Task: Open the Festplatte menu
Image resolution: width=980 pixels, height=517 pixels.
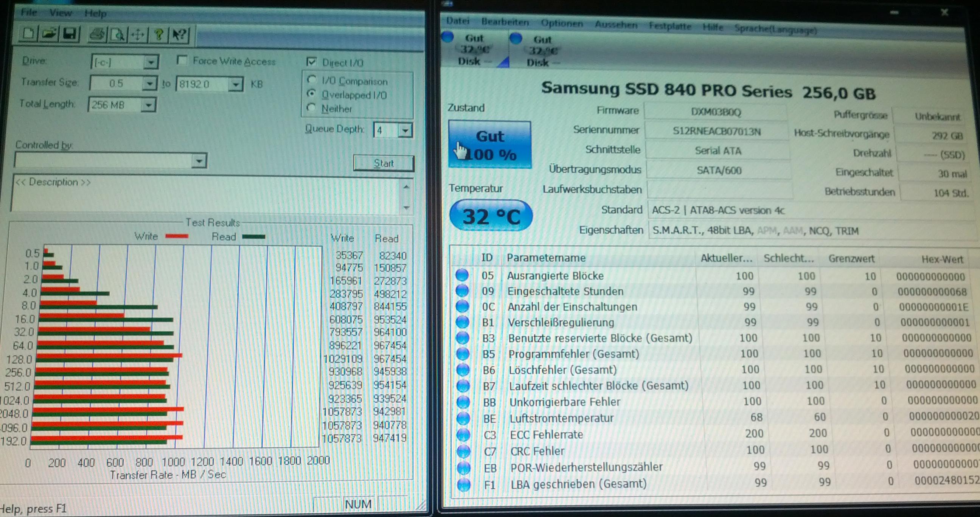Action: point(669,26)
